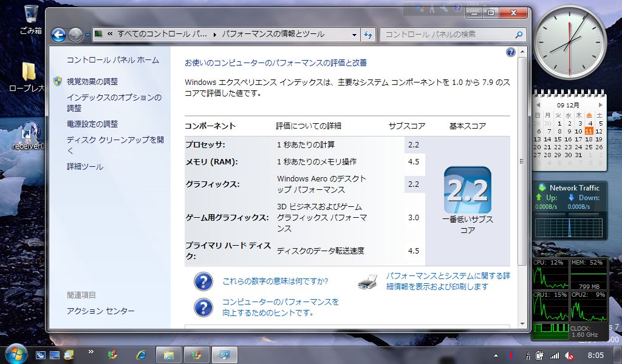
Task: Click the MEM 52% meter in gadget
Action: coord(589,274)
